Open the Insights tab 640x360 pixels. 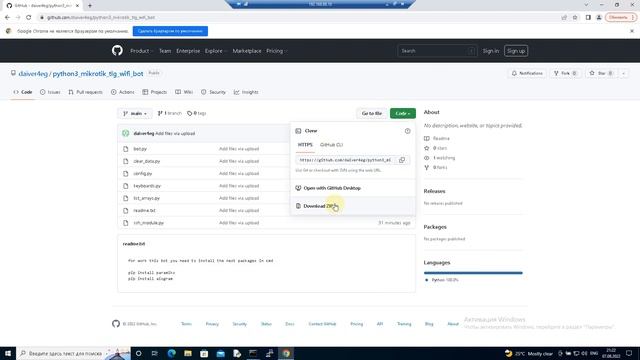246,92
